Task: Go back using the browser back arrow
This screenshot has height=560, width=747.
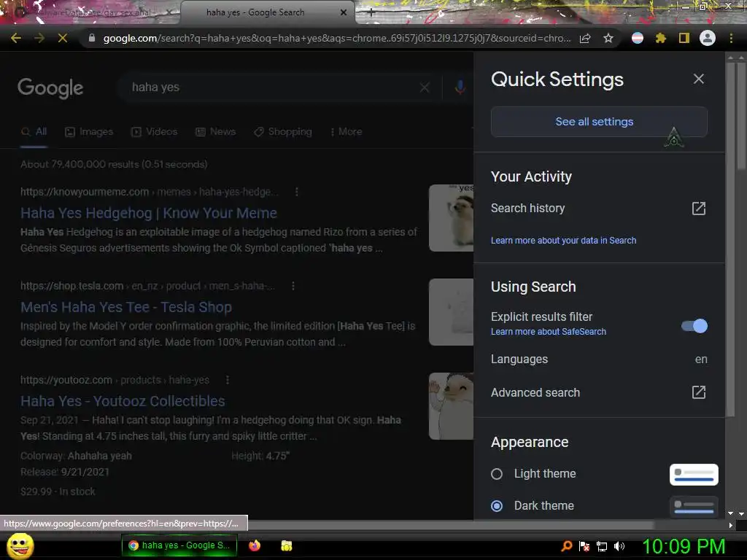Action: point(16,38)
